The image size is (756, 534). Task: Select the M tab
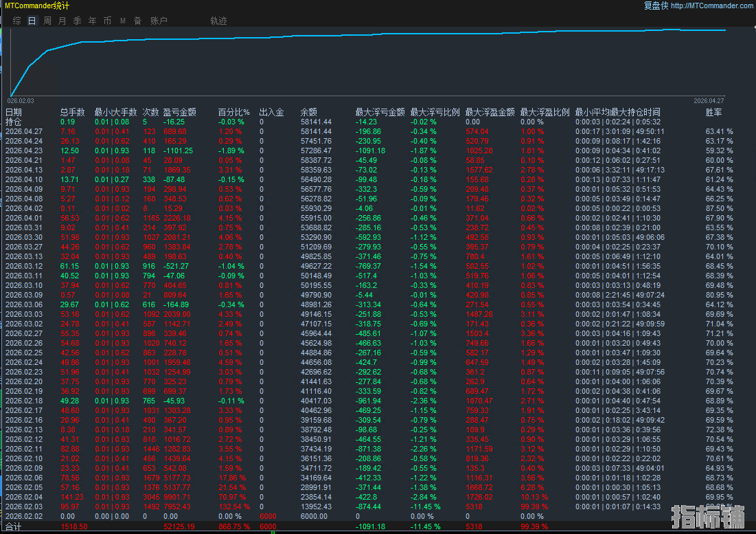click(123, 21)
